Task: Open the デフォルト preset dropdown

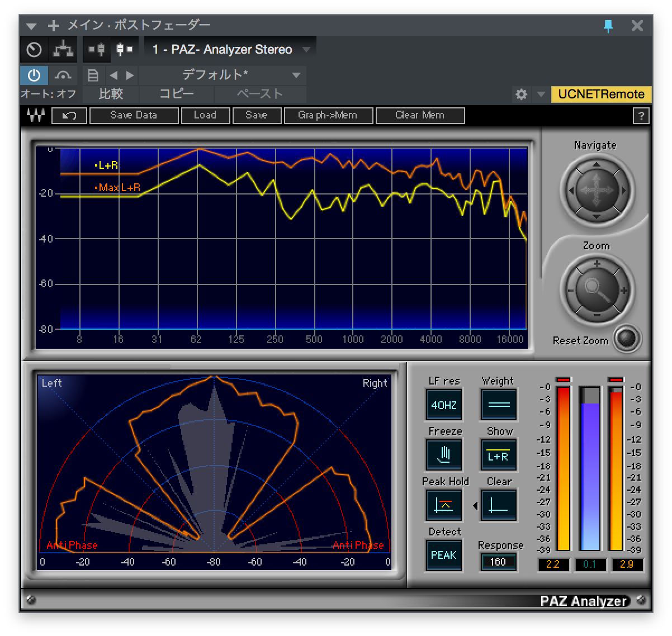Action: coord(223,75)
